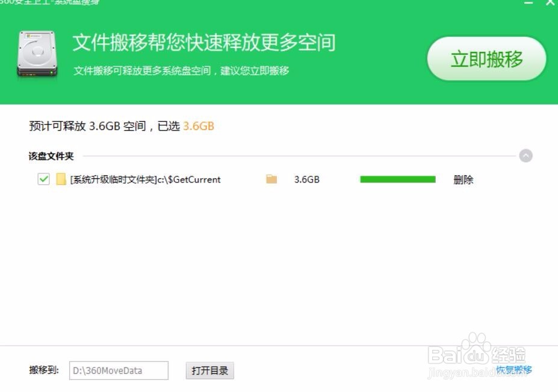This screenshot has width=558, height=392.
Task: Click 删除 for the $GetCurrent folder
Action: 463,179
